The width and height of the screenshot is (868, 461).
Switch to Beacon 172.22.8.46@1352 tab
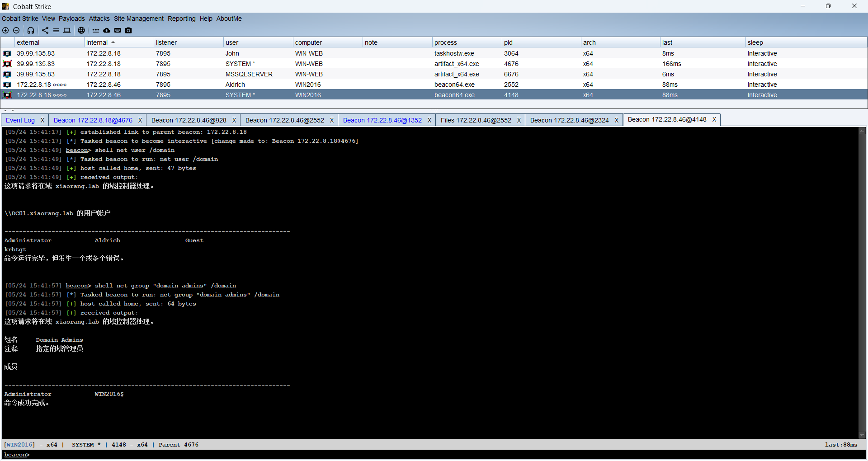(382, 120)
